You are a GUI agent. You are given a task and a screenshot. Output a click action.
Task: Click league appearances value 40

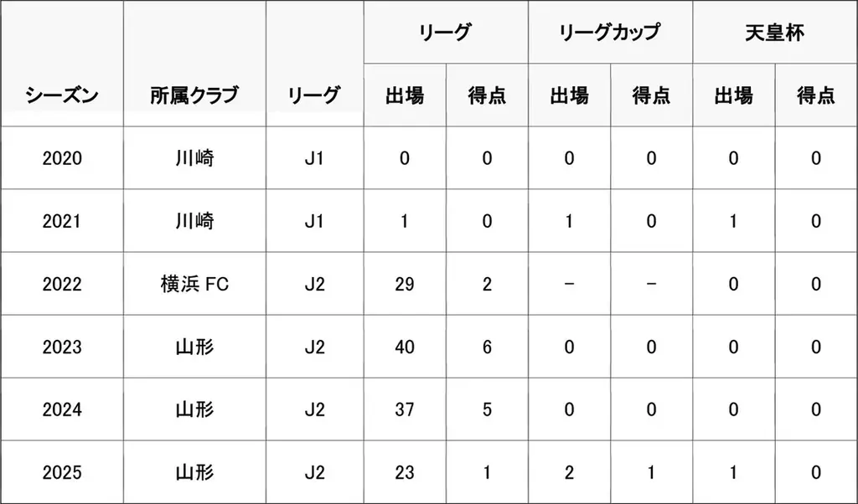pyautogui.click(x=405, y=347)
